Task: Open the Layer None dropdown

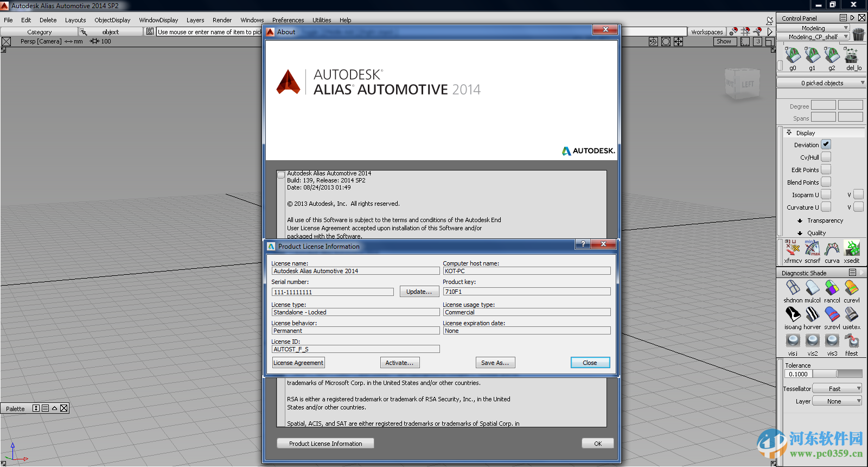Action: pos(837,401)
